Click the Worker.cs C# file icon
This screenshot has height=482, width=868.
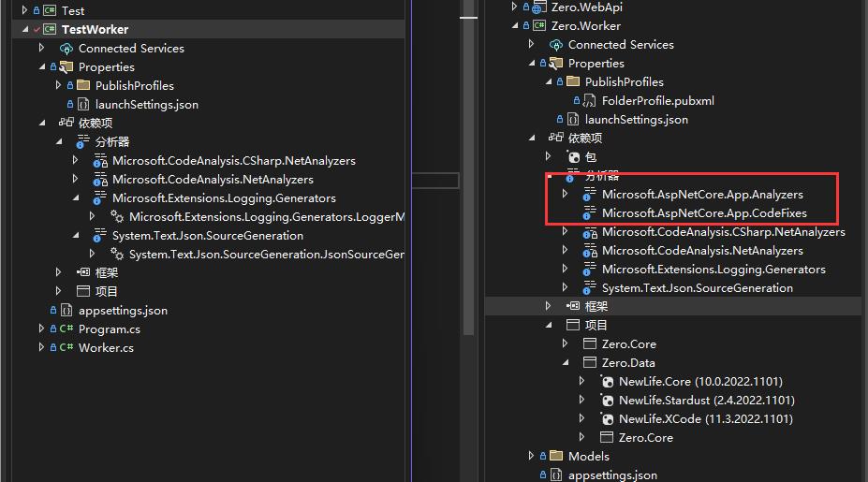click(66, 347)
